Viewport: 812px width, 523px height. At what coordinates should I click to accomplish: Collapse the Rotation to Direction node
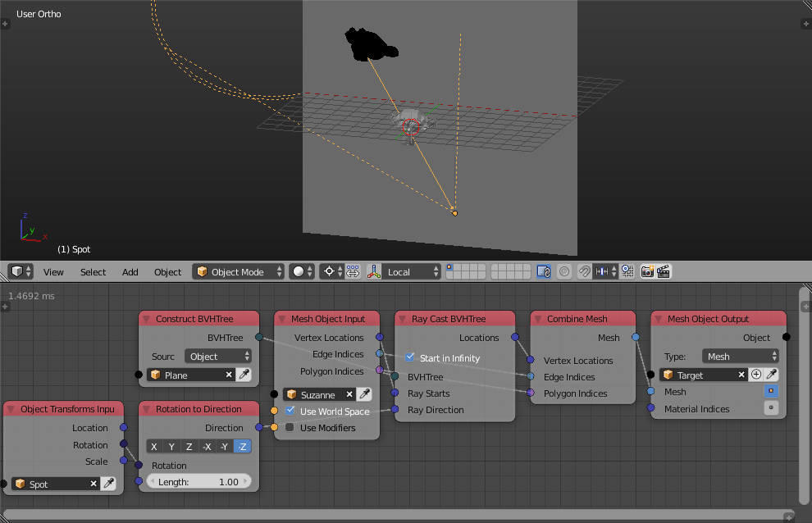click(147, 409)
